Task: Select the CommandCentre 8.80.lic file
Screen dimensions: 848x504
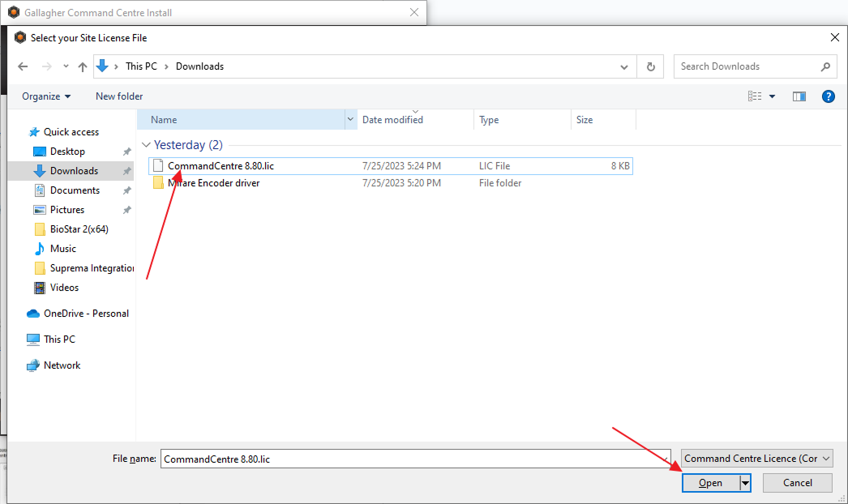Action: (x=221, y=166)
